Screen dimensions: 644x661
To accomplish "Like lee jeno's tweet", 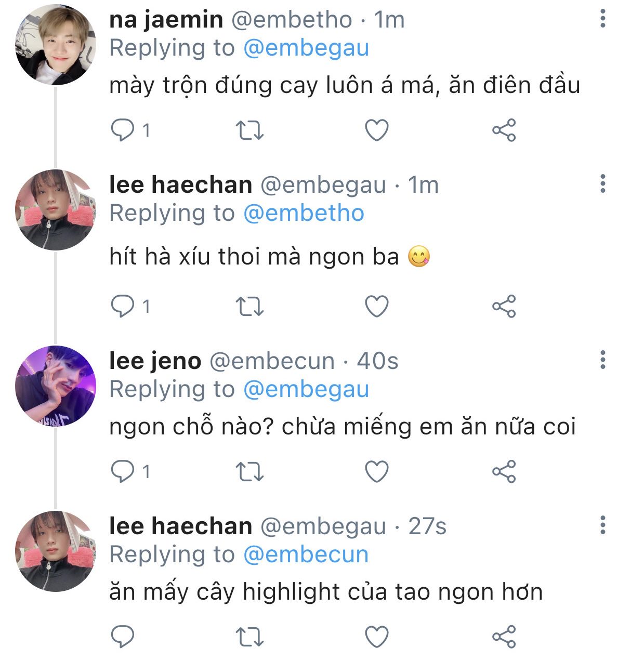I will pyautogui.click(x=377, y=471).
